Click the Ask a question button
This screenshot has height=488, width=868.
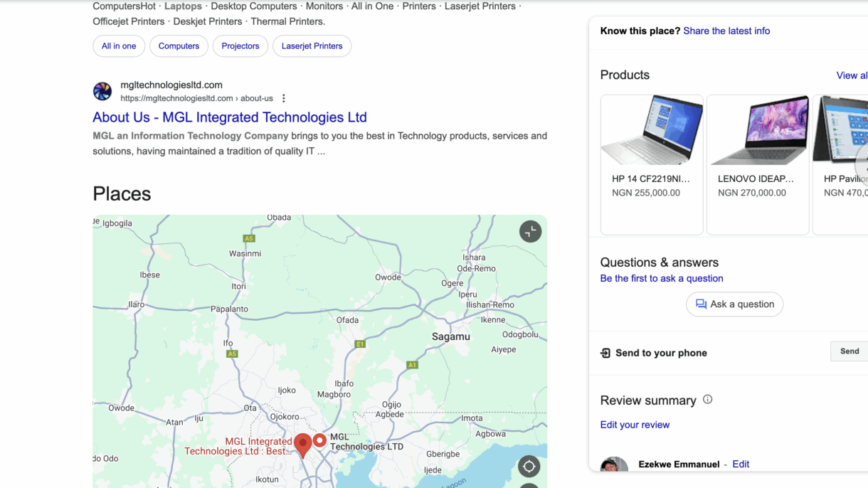[735, 304]
